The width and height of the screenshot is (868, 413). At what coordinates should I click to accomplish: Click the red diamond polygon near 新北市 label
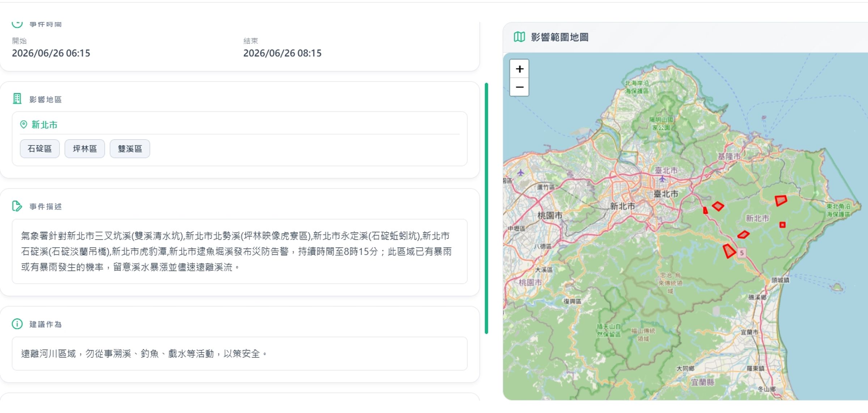click(743, 235)
